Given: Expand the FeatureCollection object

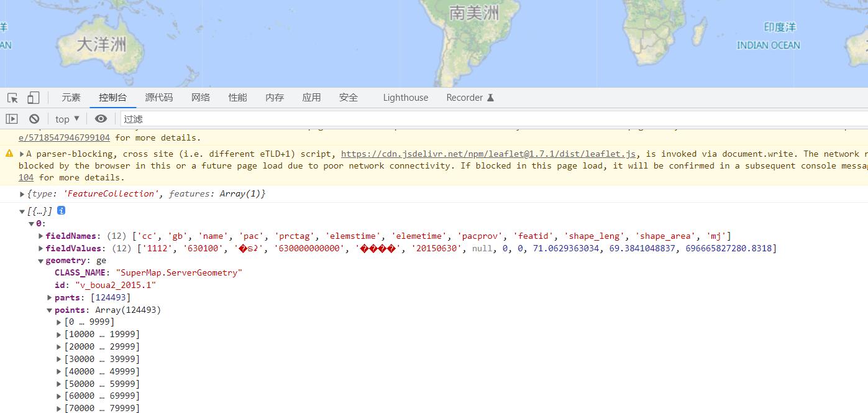Looking at the screenshot, I should pos(23,194).
